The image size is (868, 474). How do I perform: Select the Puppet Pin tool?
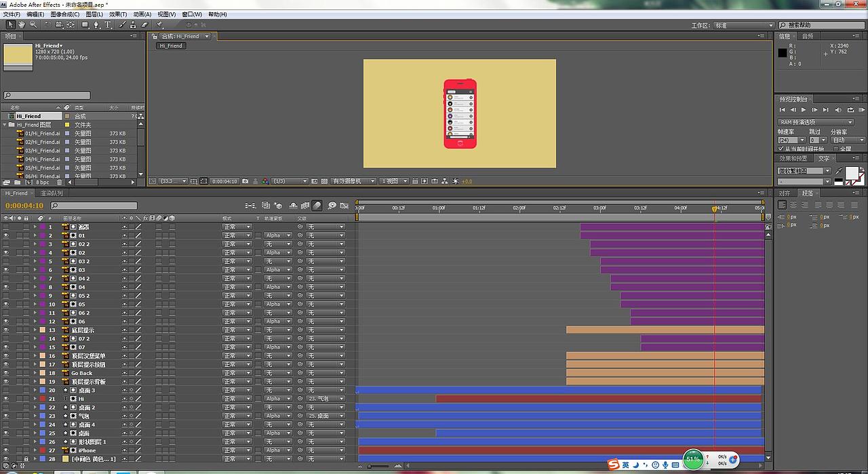click(159, 24)
